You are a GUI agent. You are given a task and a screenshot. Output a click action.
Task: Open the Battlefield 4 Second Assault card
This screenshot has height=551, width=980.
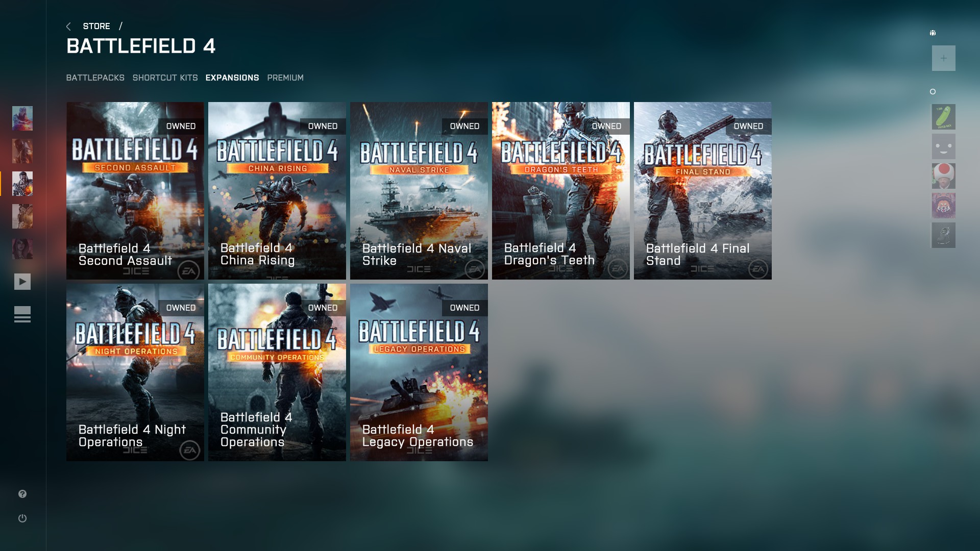135,191
